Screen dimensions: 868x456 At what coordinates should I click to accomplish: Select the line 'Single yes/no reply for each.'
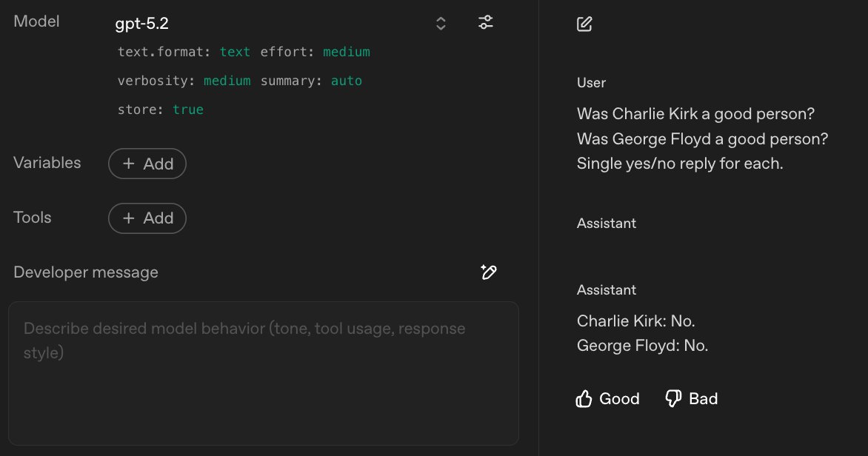click(680, 164)
